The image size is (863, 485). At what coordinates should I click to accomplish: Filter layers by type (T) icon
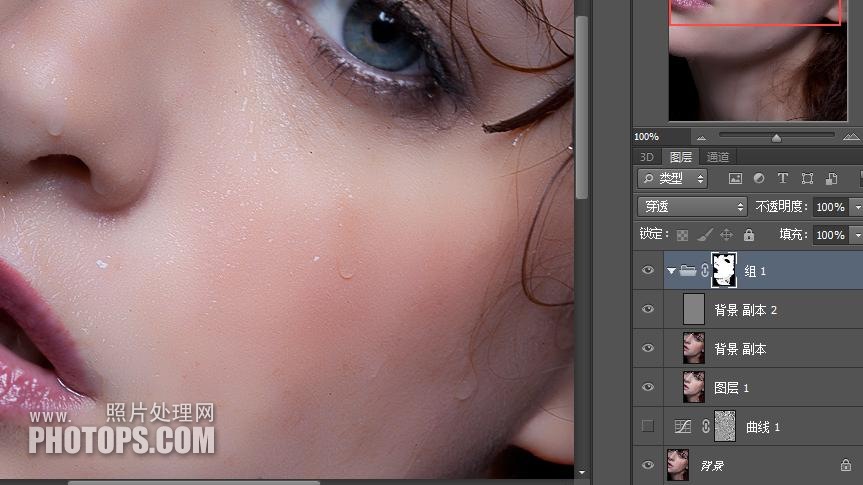(783, 178)
